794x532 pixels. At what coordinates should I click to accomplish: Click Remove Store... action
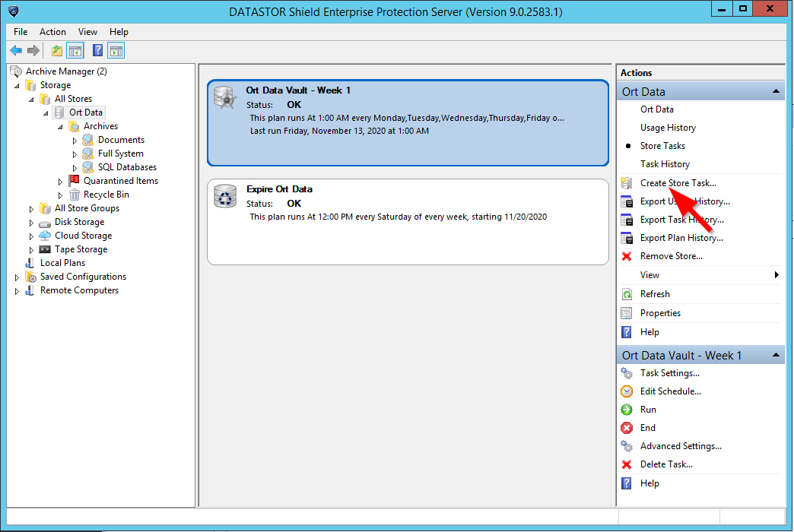tap(672, 256)
